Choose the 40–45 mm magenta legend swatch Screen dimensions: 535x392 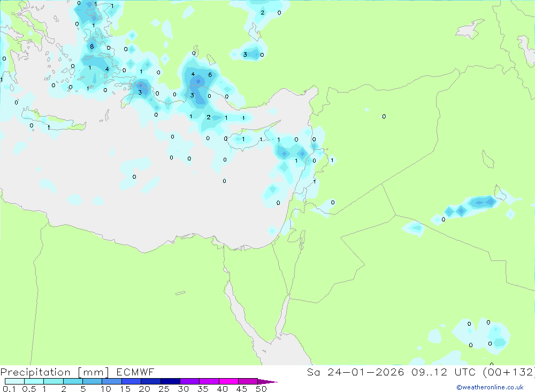[x=228, y=381]
